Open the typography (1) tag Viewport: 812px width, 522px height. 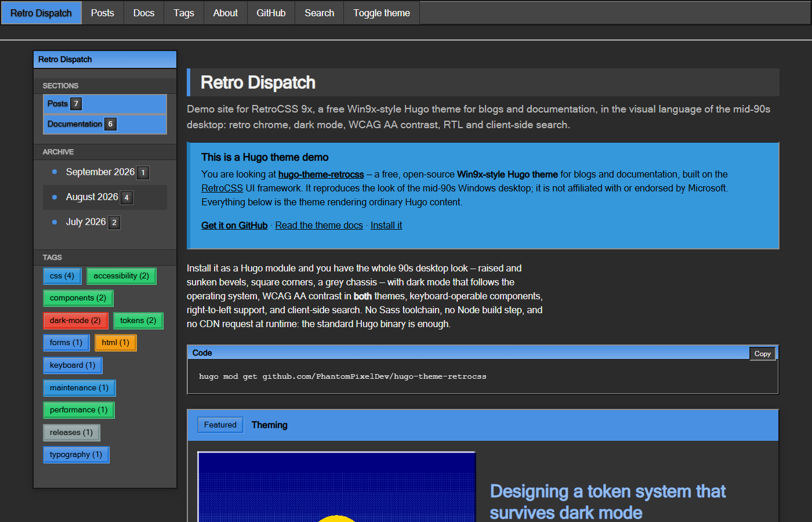(76, 455)
